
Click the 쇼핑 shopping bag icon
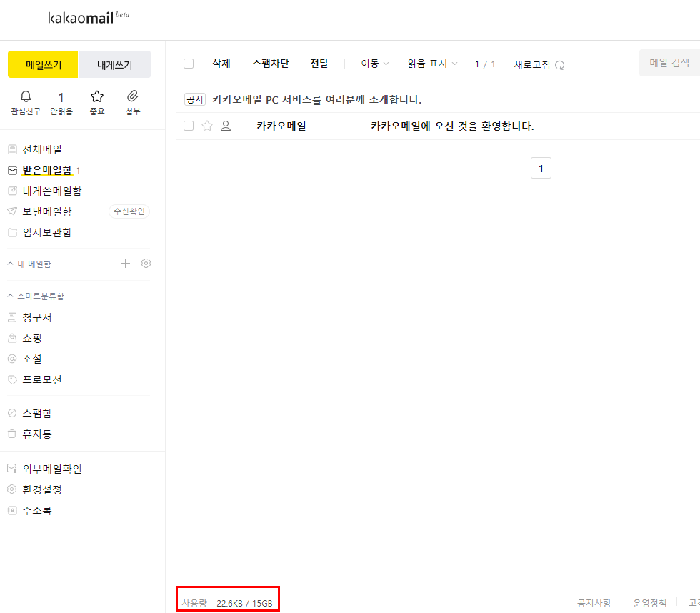(13, 338)
